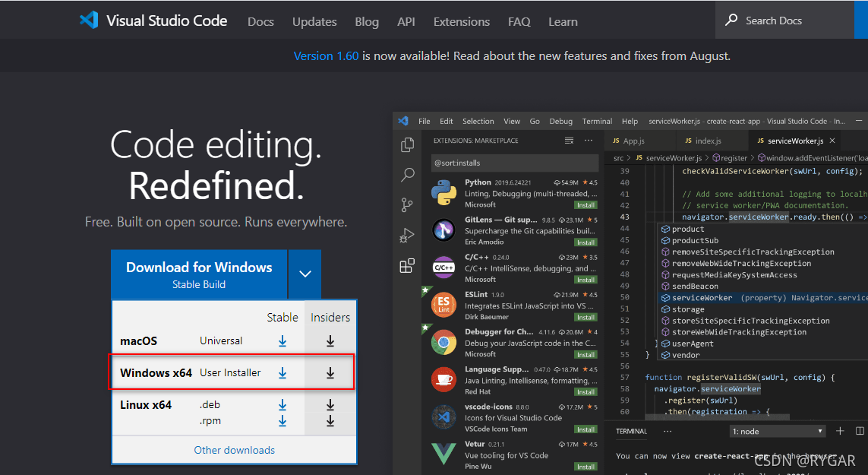Choose storage from the autocomplete list
Image resolution: width=868 pixels, height=475 pixels.
[688, 309]
